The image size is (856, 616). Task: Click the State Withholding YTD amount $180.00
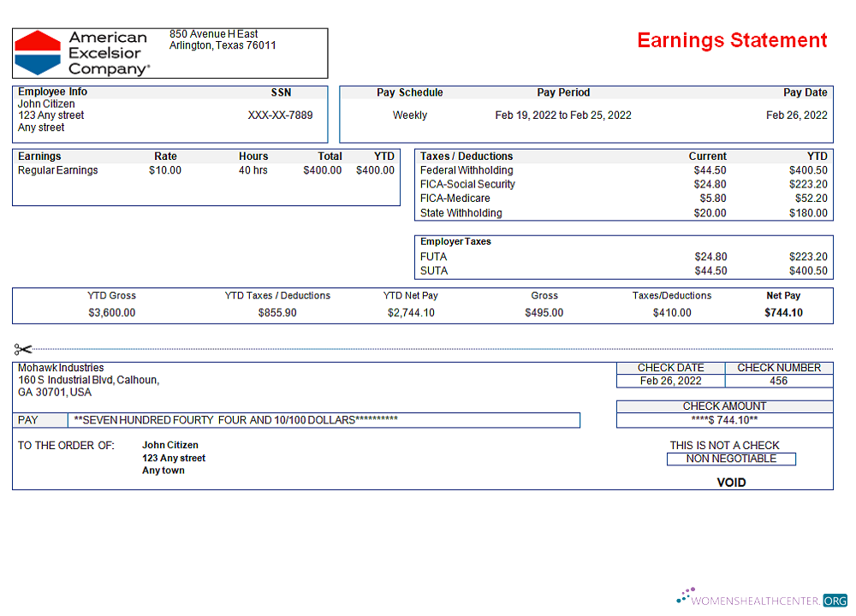[808, 213]
